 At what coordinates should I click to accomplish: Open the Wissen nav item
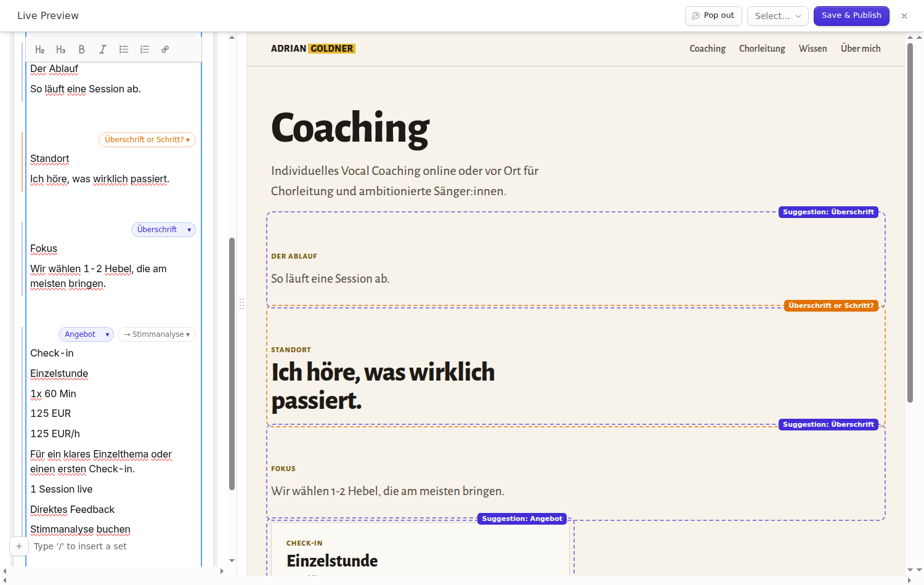click(x=813, y=49)
